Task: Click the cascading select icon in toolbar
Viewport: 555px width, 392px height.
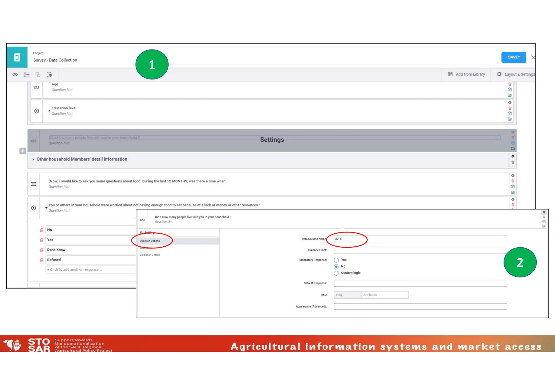Action: (49, 74)
